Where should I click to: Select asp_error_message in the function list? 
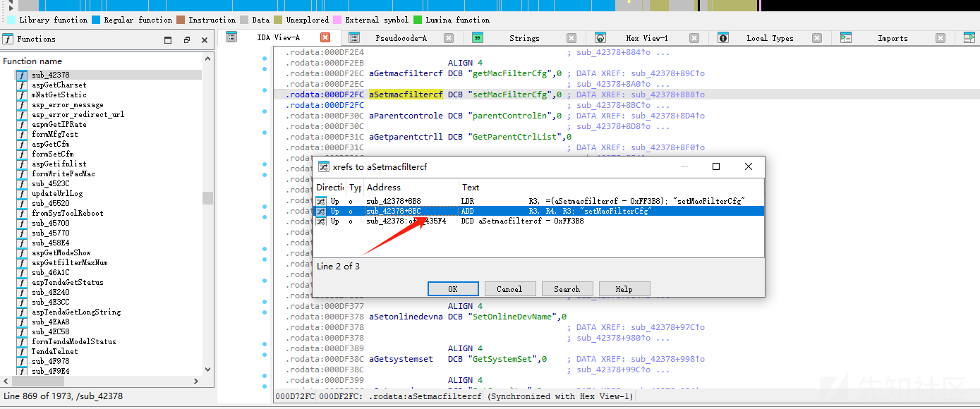click(68, 104)
